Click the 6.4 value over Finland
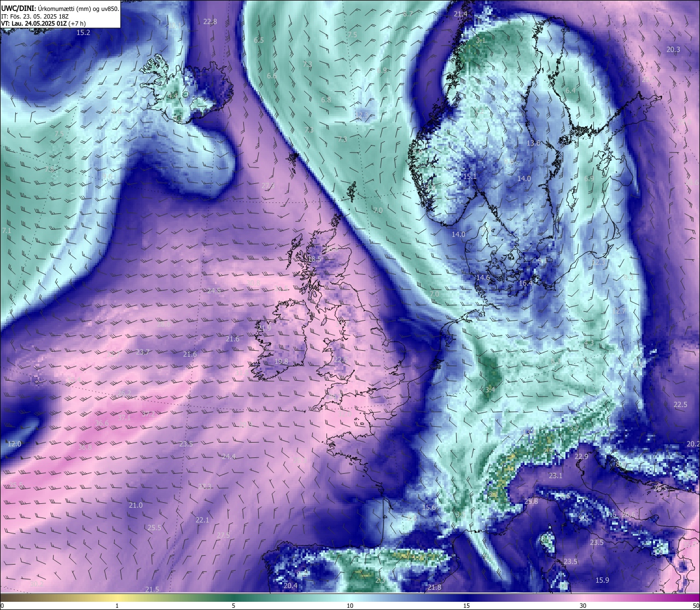 [571, 90]
